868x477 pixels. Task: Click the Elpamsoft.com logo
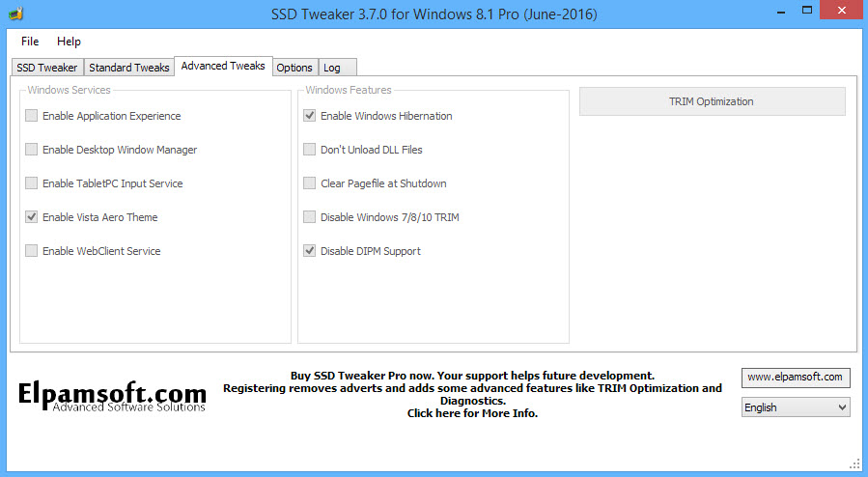112,396
